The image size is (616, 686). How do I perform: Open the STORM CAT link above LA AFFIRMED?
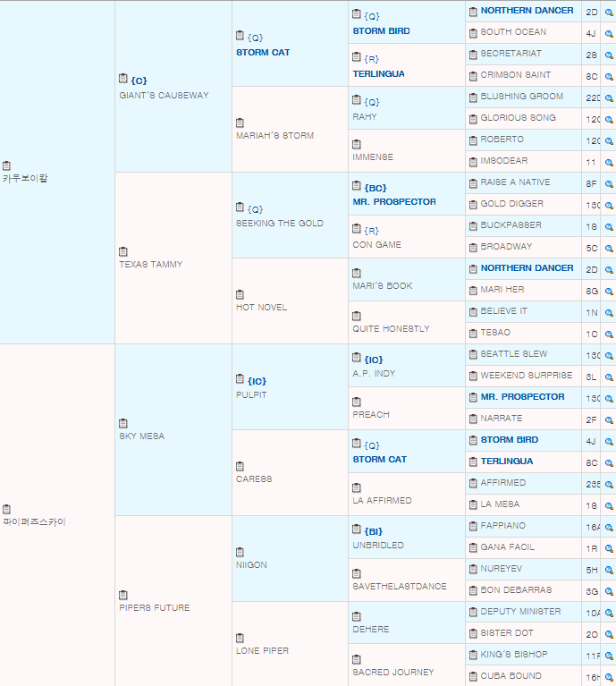pos(379,460)
